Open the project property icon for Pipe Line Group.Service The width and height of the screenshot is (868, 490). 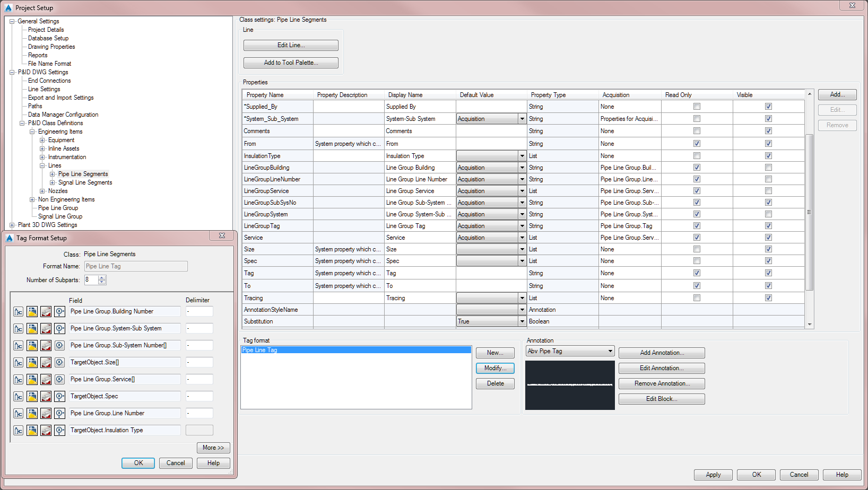coord(32,379)
